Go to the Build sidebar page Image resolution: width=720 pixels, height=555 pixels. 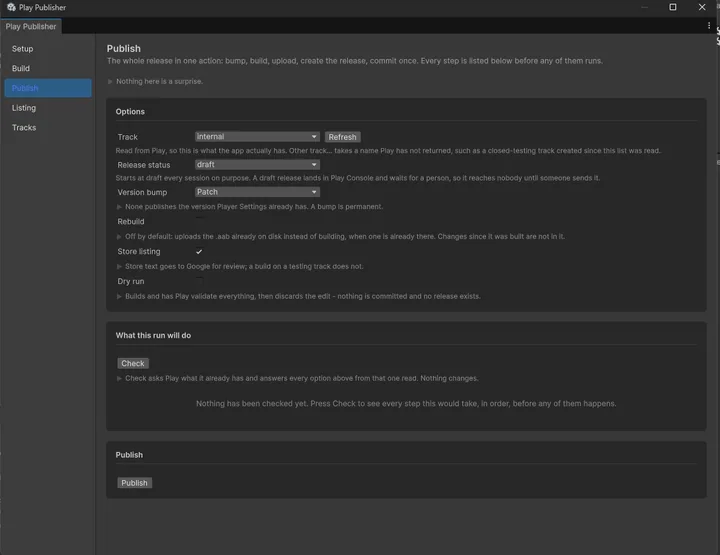click(x=48, y=68)
